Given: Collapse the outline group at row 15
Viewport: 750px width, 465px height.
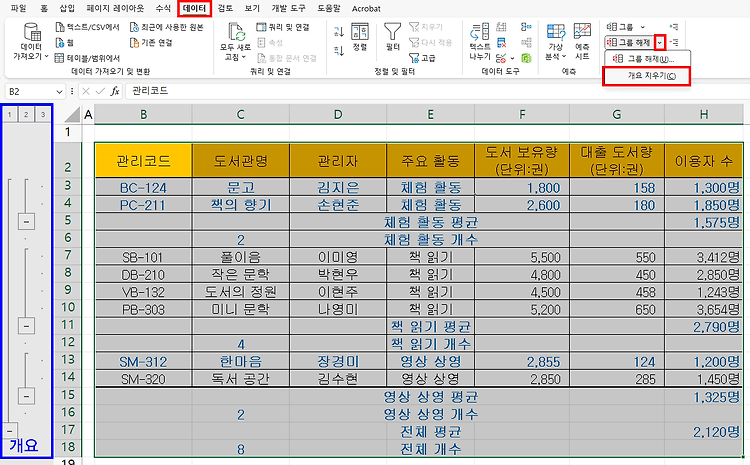Looking at the screenshot, I should pos(26,396).
